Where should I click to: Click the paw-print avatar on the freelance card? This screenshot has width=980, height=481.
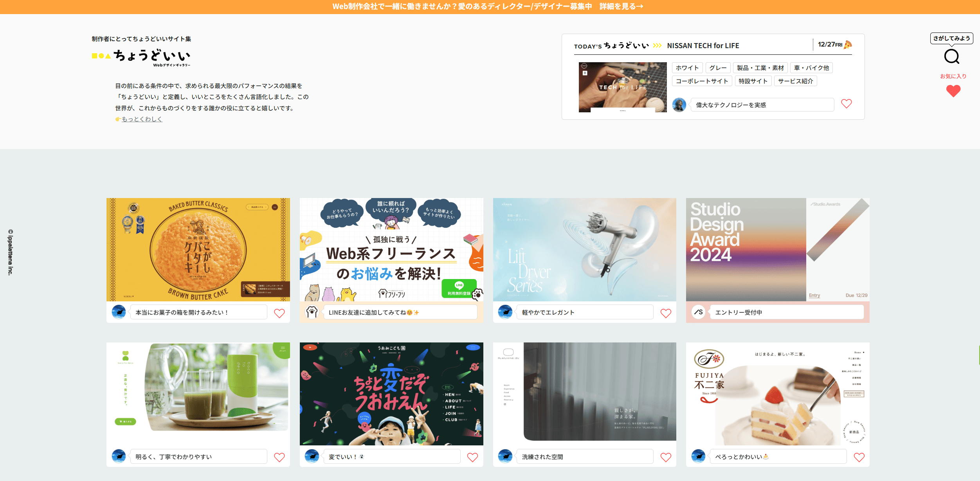[x=312, y=312]
